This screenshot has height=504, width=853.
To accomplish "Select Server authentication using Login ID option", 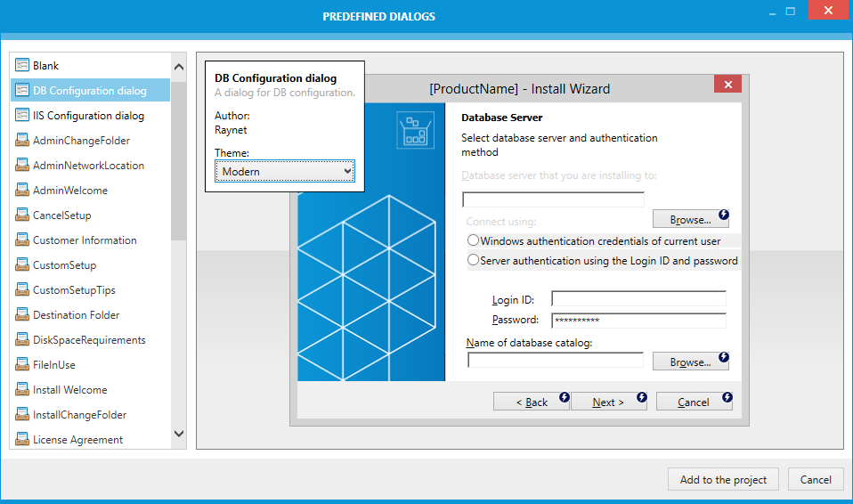I will pyautogui.click(x=473, y=261).
